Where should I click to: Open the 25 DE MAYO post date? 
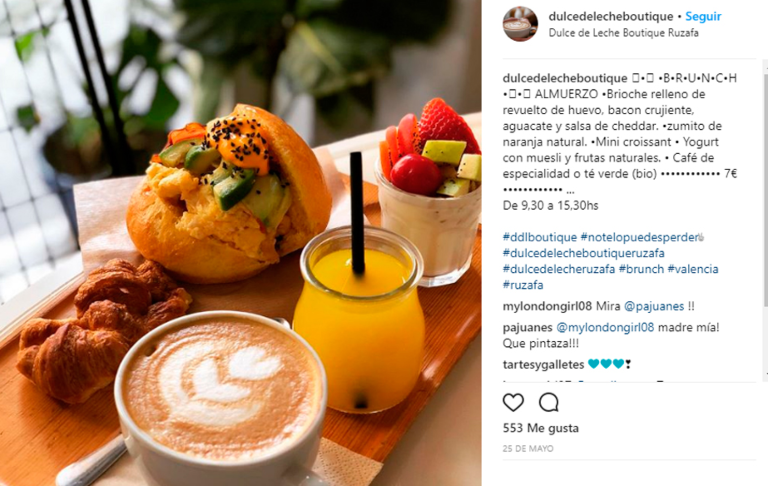(x=528, y=448)
